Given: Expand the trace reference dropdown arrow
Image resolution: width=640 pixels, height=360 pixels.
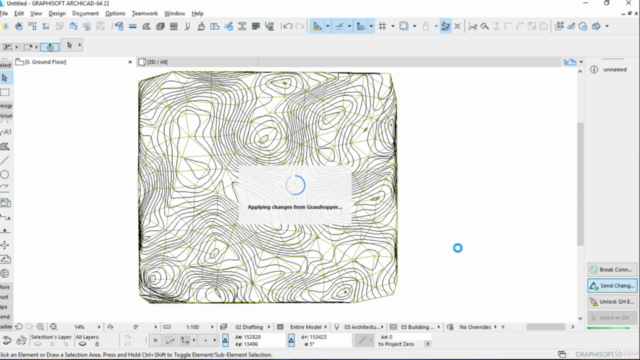Looking at the screenshot, I should point(414,26).
